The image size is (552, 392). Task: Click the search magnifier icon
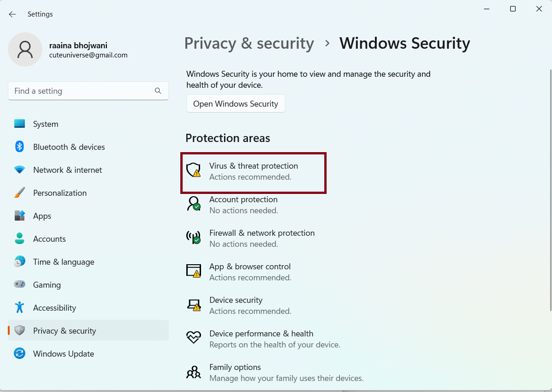[158, 91]
